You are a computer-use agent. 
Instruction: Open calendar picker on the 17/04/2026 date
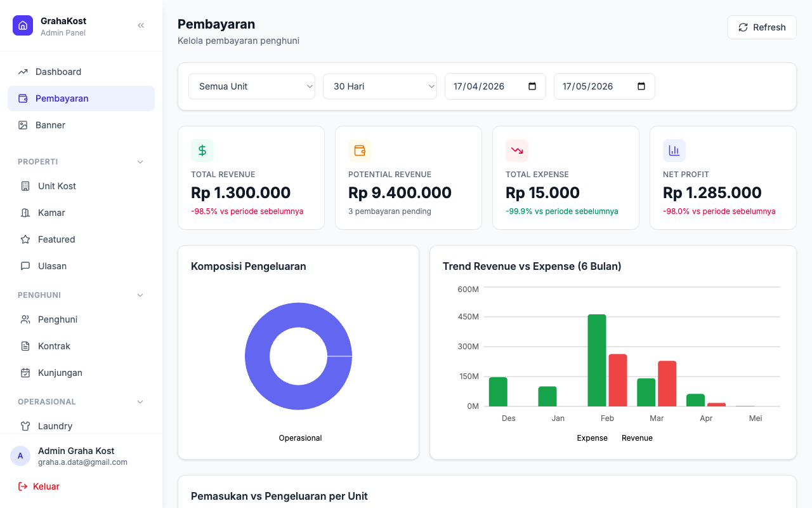pos(532,86)
